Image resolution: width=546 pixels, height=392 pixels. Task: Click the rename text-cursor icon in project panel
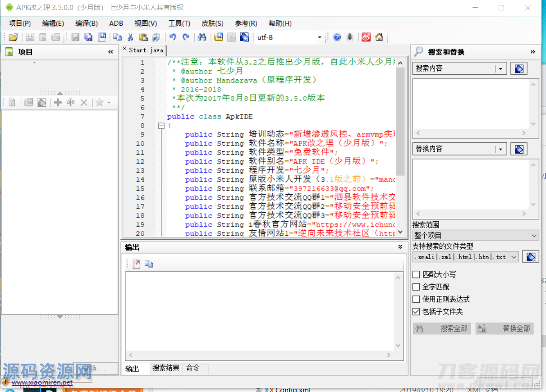pyautogui.click(x=71, y=103)
